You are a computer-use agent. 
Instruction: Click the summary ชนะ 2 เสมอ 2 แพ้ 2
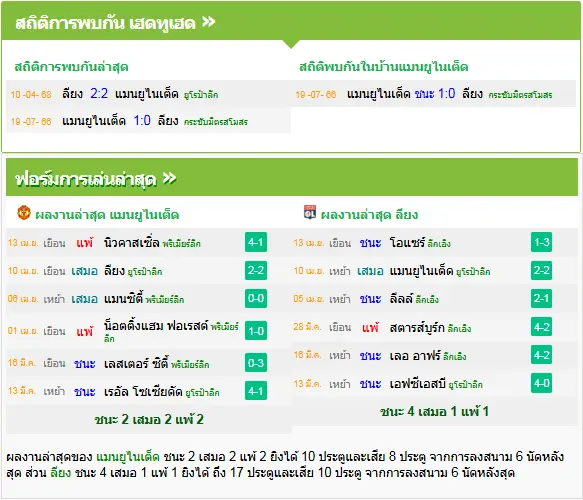pos(149,419)
